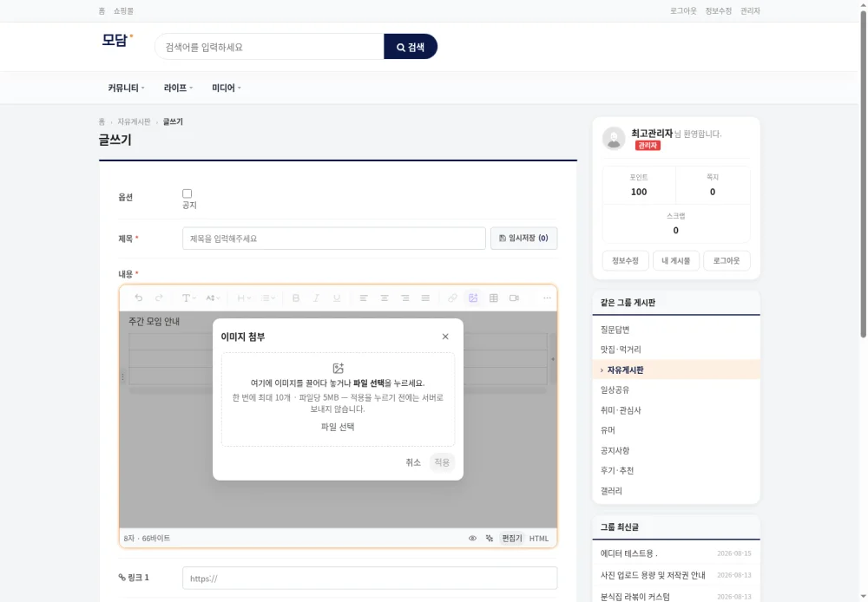This screenshot has width=868, height=602.
Task: Insert a hyperlink from the editor toolbar
Action: [x=452, y=298]
